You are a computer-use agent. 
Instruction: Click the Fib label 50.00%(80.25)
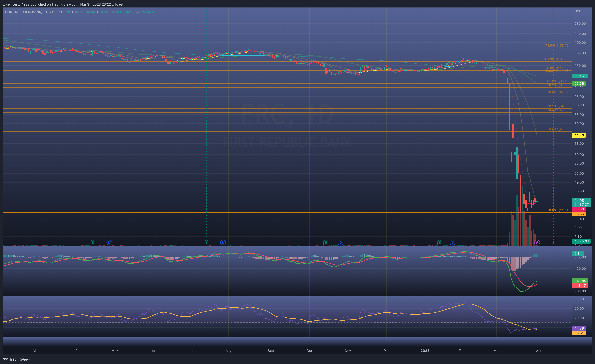click(558, 92)
